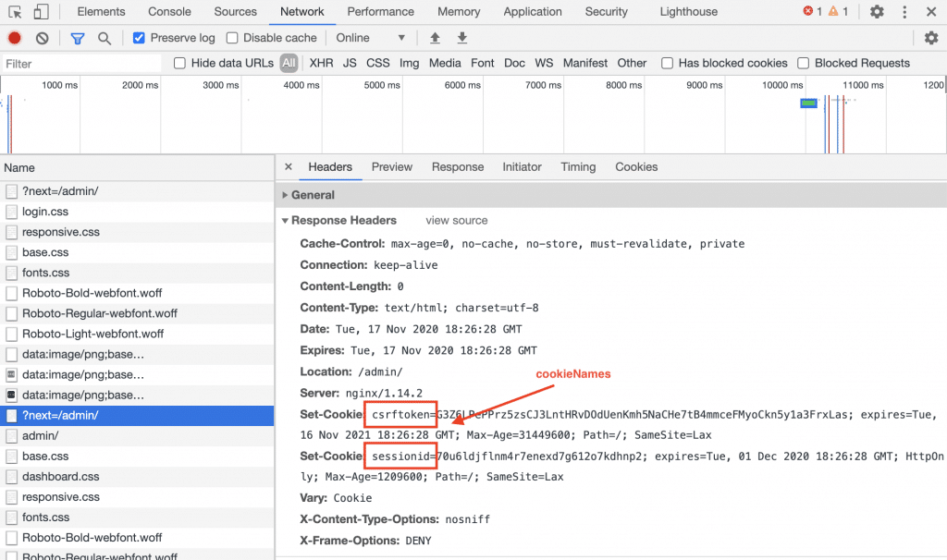
Task: Open the Sources tab
Action: (x=236, y=11)
